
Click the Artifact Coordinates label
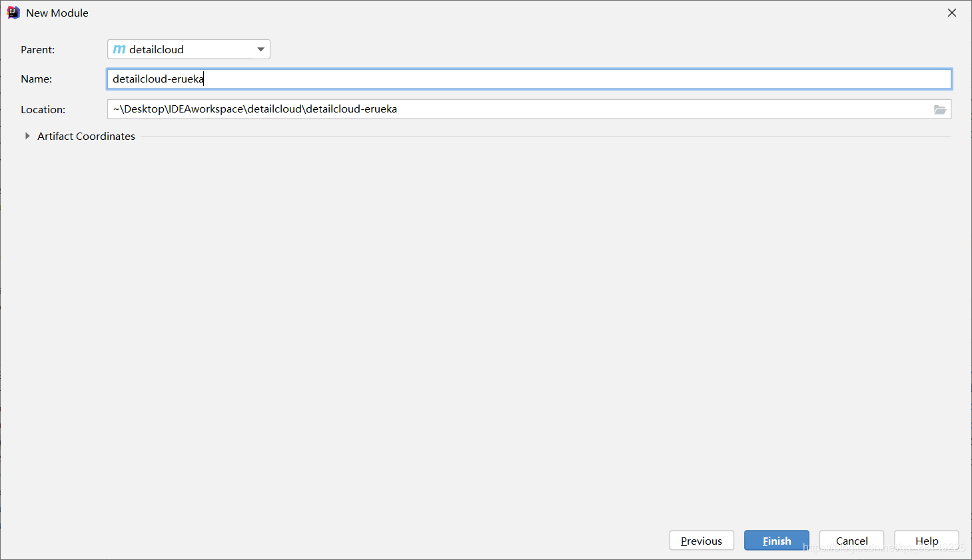[x=86, y=136]
